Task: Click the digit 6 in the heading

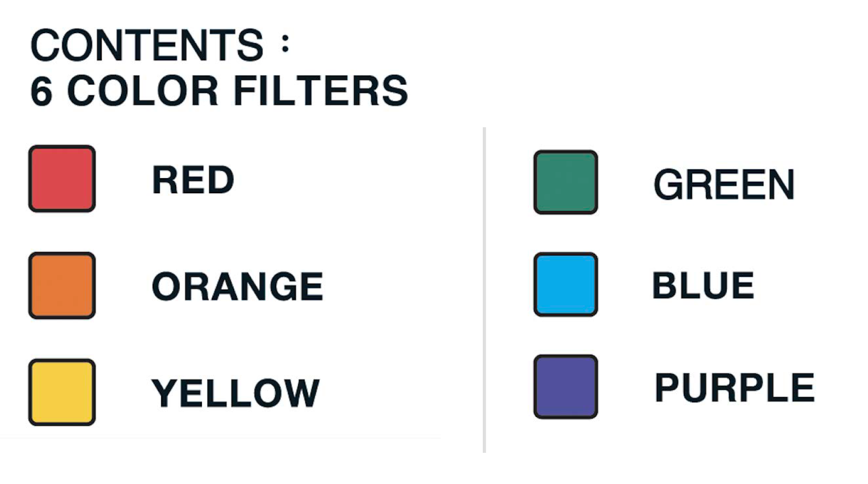Action: [42, 91]
